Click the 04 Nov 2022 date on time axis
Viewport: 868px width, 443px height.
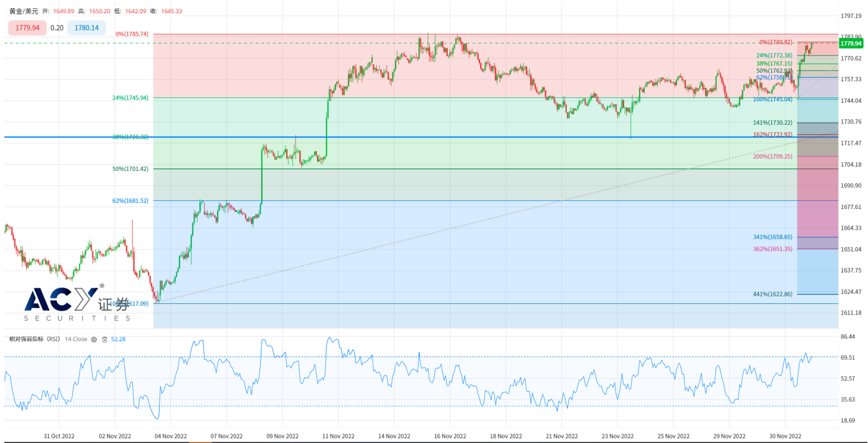point(171,436)
